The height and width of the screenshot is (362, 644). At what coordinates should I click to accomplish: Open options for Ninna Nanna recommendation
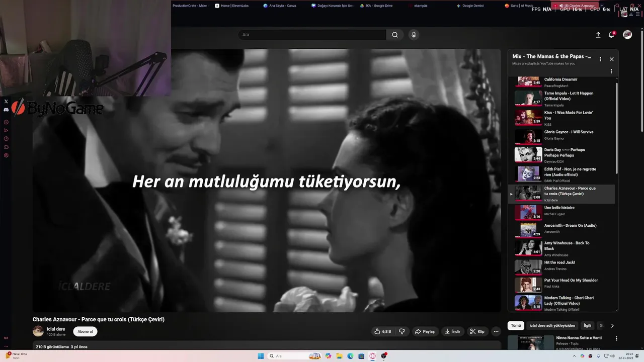pyautogui.click(x=616, y=338)
